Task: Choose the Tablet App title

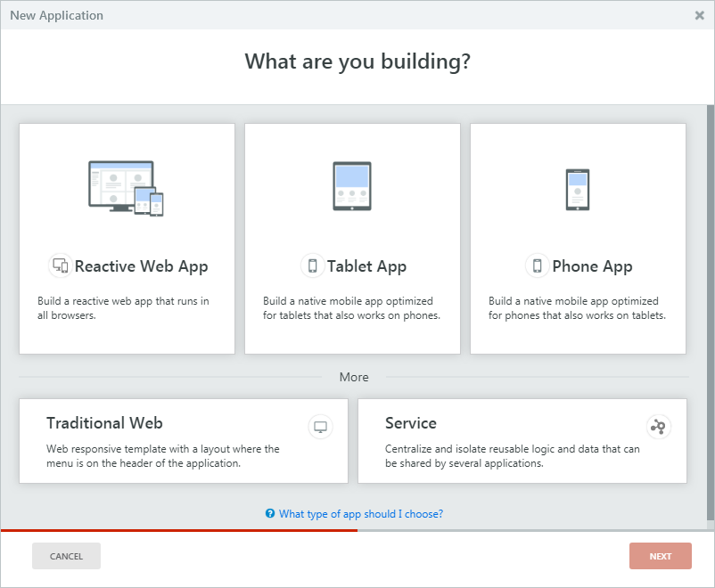Action: [366, 265]
